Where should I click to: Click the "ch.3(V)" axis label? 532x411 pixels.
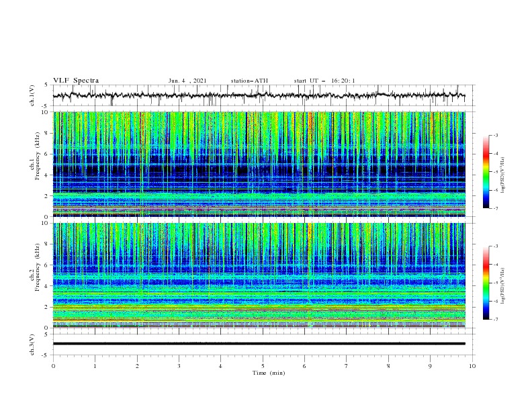tap(32, 345)
